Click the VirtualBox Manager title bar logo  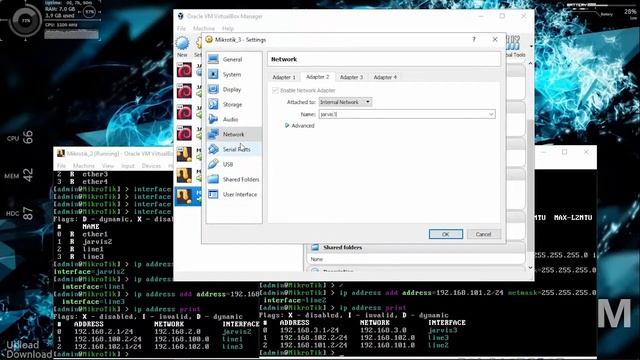pyautogui.click(x=181, y=16)
